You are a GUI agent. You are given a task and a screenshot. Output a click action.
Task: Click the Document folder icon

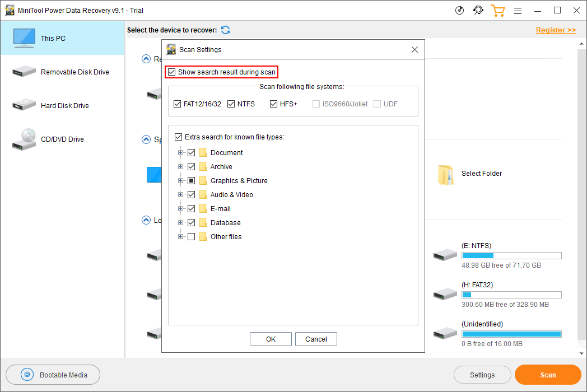pos(203,152)
